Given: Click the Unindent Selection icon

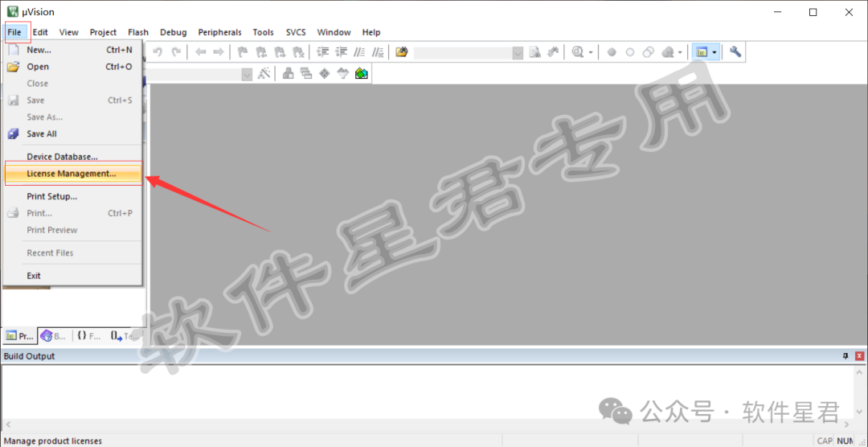Looking at the screenshot, I should (x=341, y=52).
